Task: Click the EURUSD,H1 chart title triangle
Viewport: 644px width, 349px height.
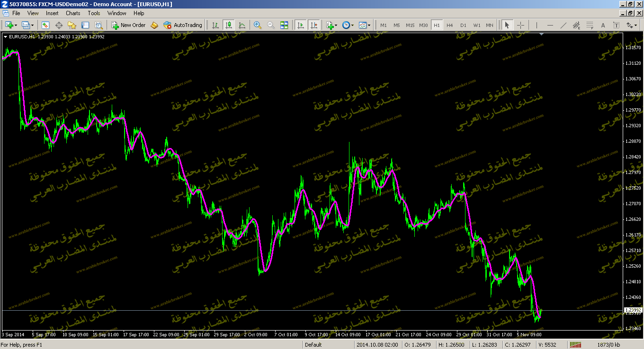Action: (5, 36)
